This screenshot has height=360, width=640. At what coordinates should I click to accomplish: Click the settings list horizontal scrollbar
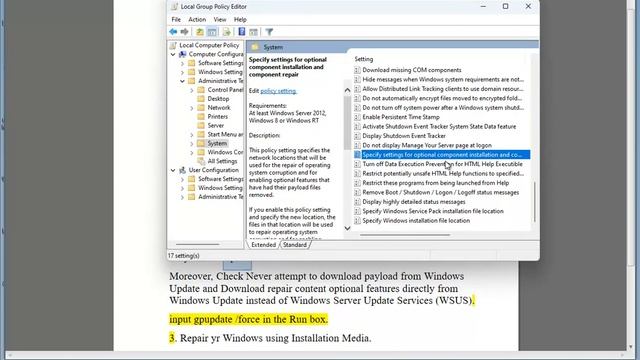click(405, 235)
